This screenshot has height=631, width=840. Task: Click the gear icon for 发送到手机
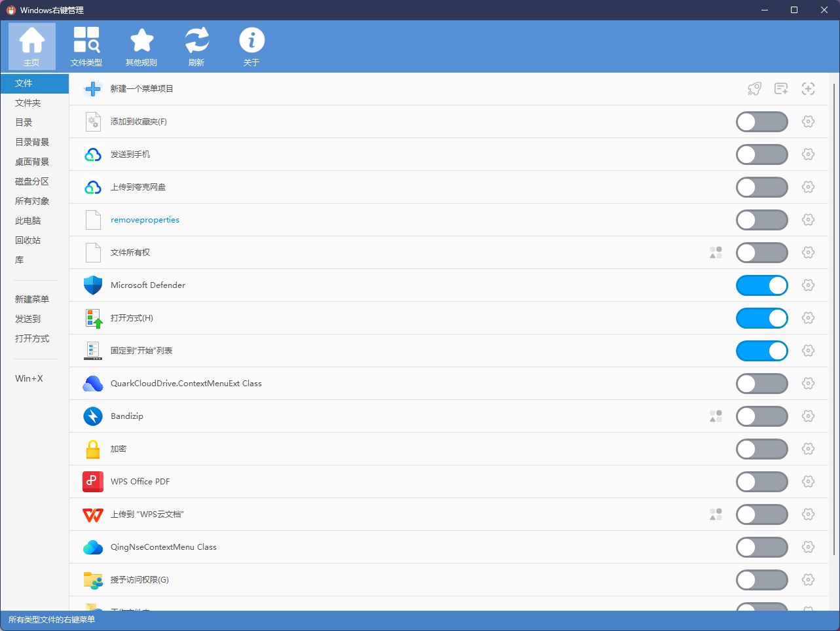[808, 154]
